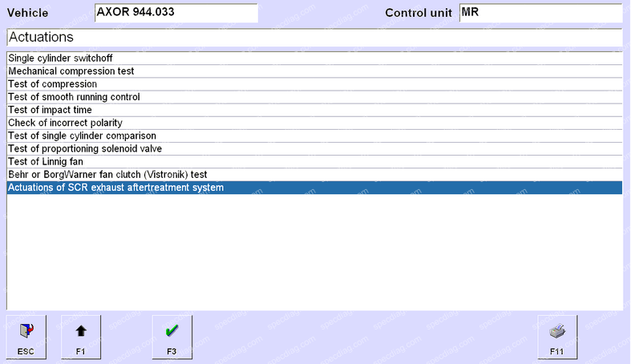Select Test of single cylinder comparison
The image size is (631, 364).
(82, 135)
